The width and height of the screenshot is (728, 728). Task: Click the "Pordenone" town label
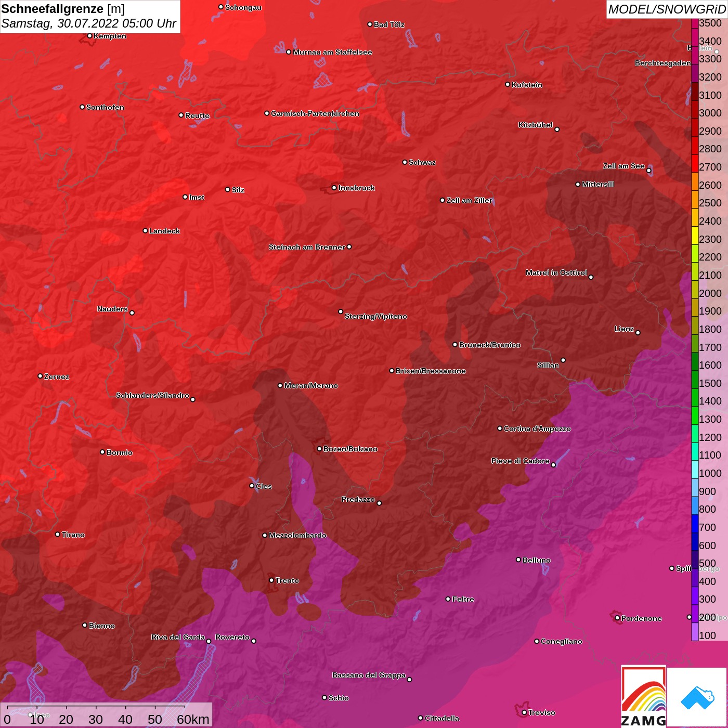click(642, 618)
